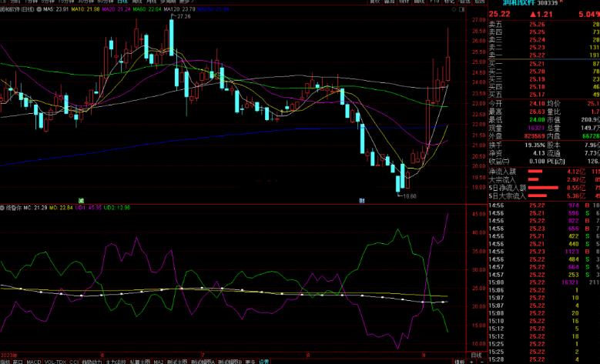Click the panel layout icon above the price axis

click(x=462, y=9)
